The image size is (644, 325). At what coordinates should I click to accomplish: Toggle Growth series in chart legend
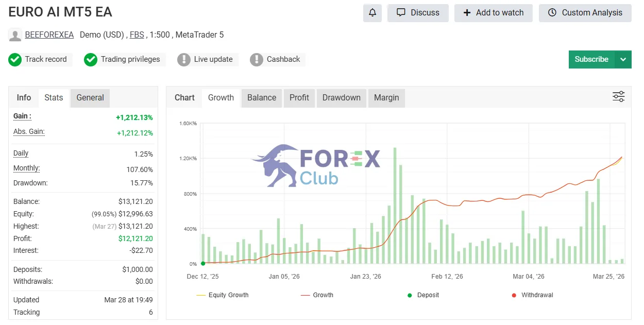[x=317, y=295]
